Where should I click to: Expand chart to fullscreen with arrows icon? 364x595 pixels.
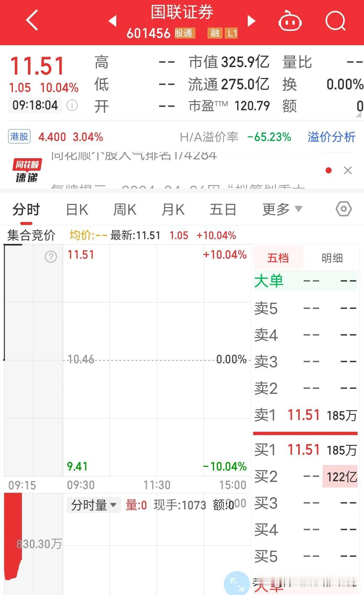click(x=237, y=584)
